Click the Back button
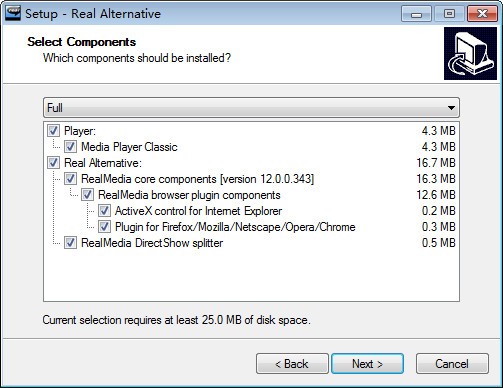 pos(292,364)
